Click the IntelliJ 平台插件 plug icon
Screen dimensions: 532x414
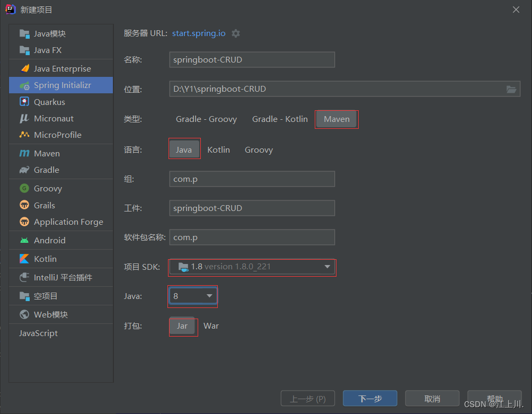(x=24, y=277)
